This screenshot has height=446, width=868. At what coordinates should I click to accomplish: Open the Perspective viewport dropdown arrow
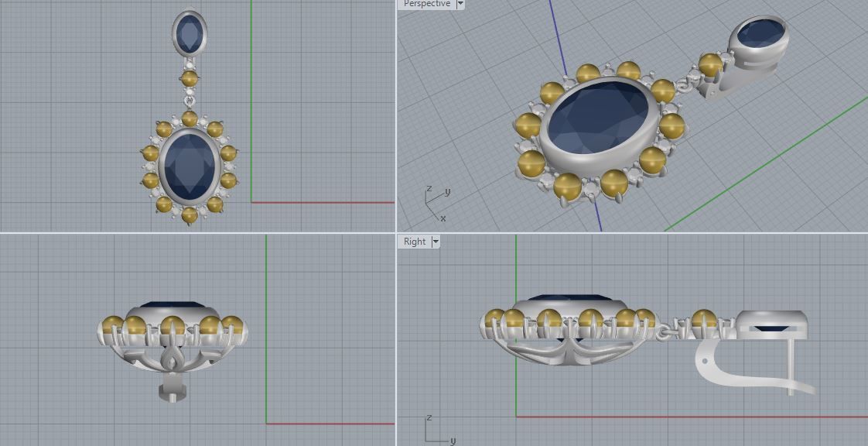pyautogui.click(x=460, y=4)
